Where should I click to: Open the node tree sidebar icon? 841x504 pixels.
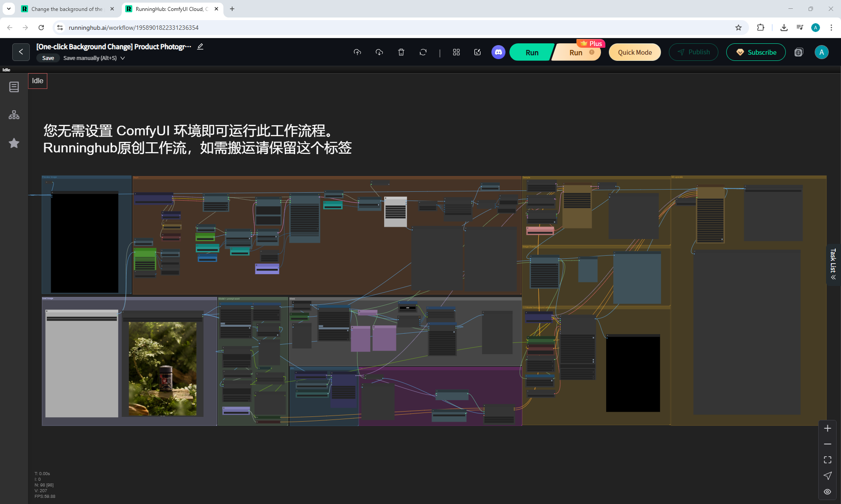coord(14,115)
